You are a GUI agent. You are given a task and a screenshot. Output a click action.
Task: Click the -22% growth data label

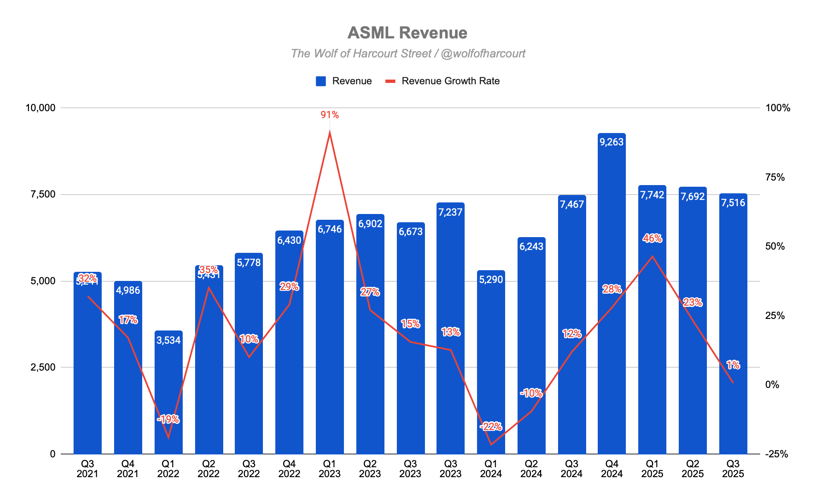tap(491, 426)
